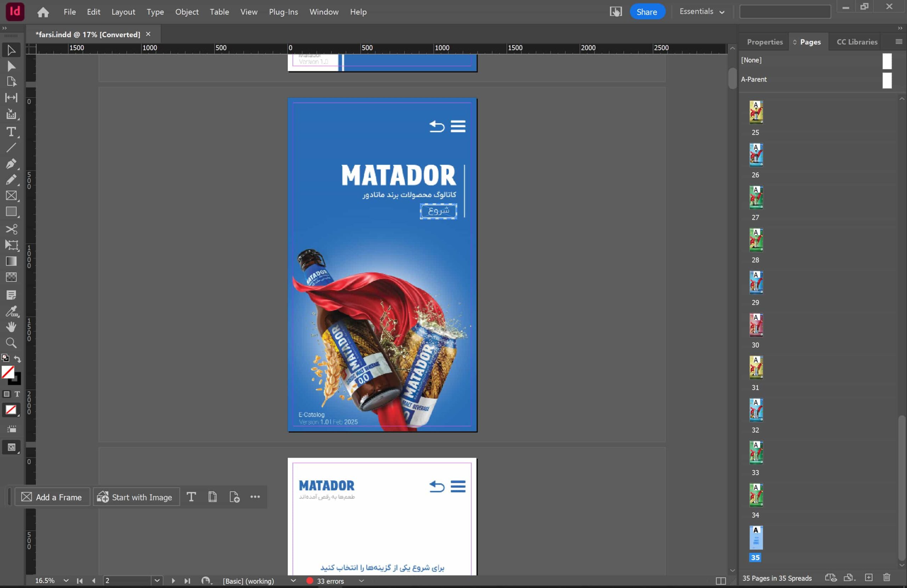Click Add a Frame button
907x588 pixels.
coord(52,497)
